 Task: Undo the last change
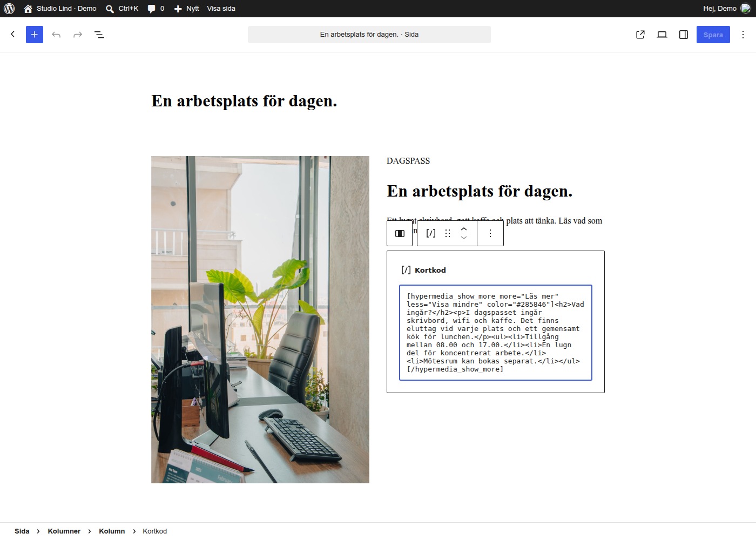tap(56, 35)
